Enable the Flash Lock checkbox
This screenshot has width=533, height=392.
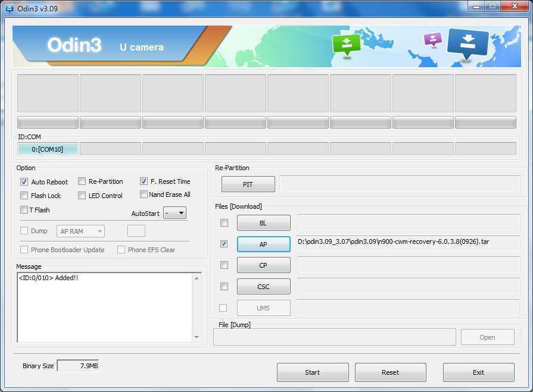point(24,196)
